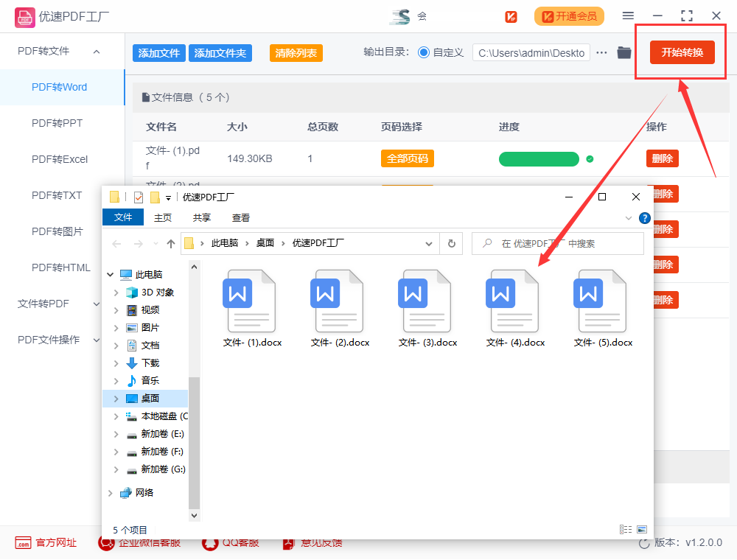Switch Explorer to large icons view
The image size is (737, 560).
pos(642,530)
